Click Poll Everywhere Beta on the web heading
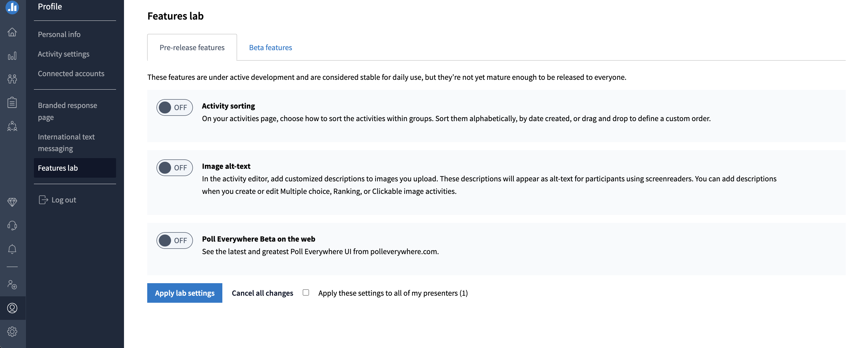 pos(258,239)
